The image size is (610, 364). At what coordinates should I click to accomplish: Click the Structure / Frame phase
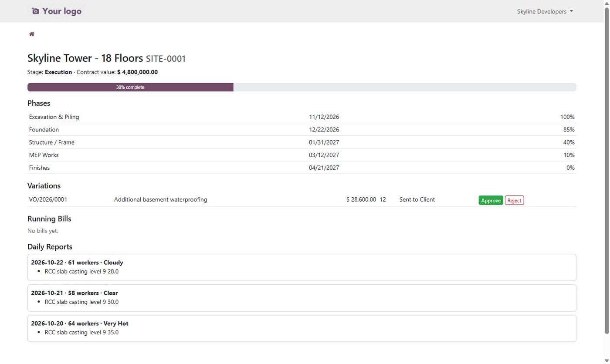click(x=52, y=142)
